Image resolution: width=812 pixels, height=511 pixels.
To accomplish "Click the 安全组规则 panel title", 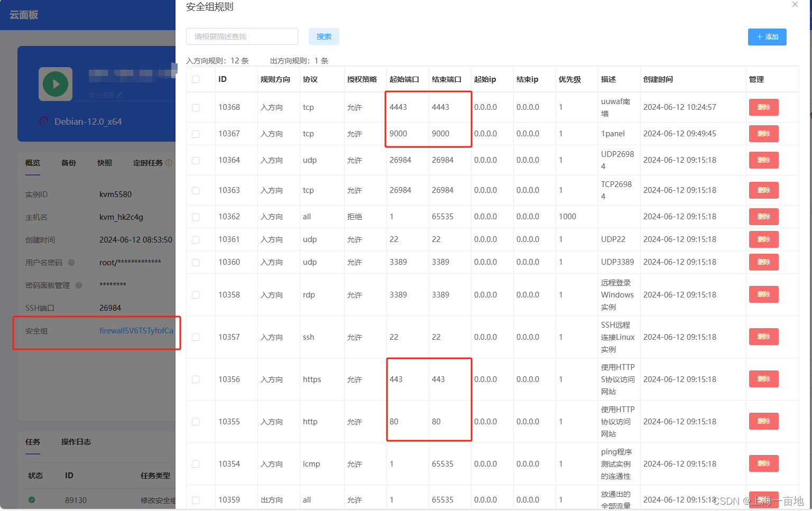I will (210, 7).
